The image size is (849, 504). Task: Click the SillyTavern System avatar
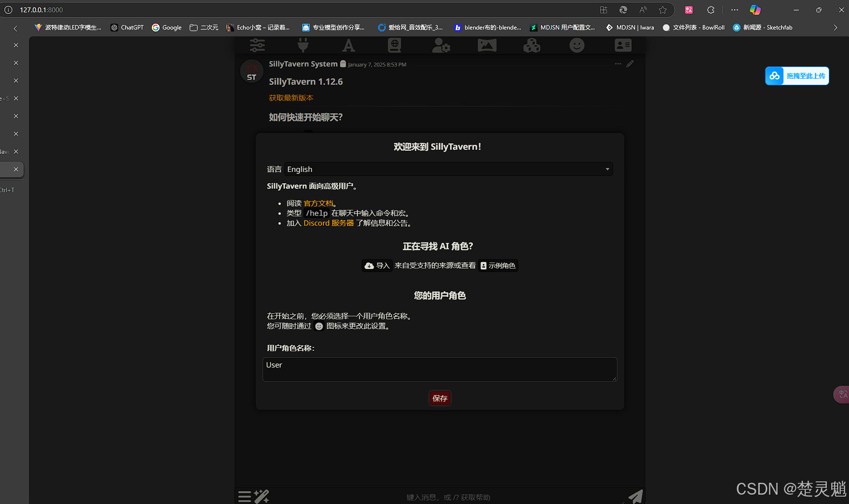(252, 71)
